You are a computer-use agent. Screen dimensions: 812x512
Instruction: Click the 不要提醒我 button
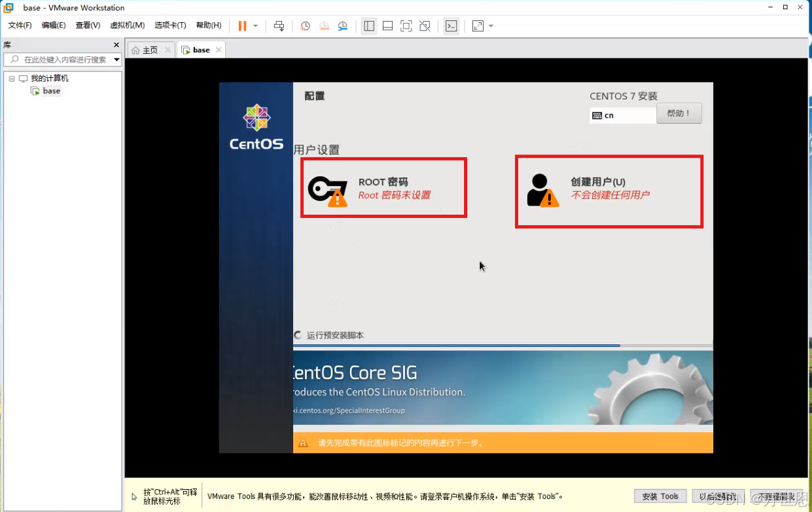click(x=777, y=496)
